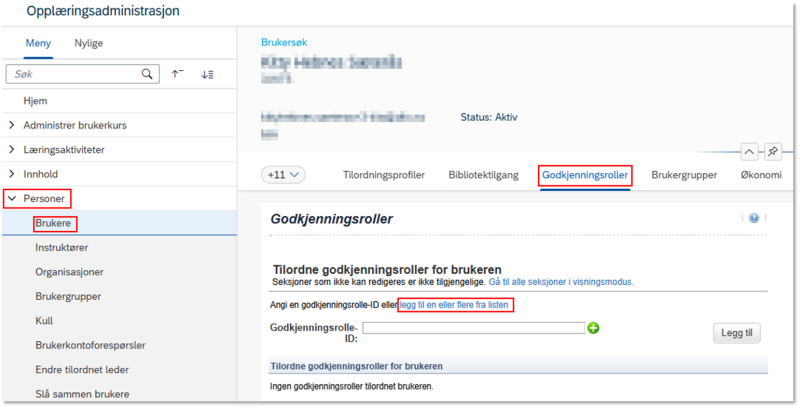The height and width of the screenshot is (408, 800).
Task: Open the Brukergrupper tab
Action: pos(684,175)
